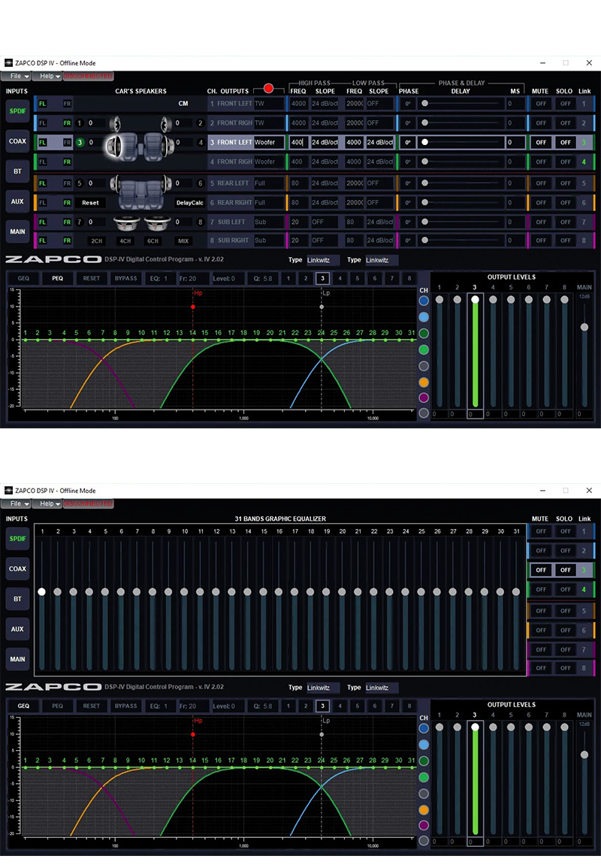Open File menu dropdown in upper window

pos(16,76)
